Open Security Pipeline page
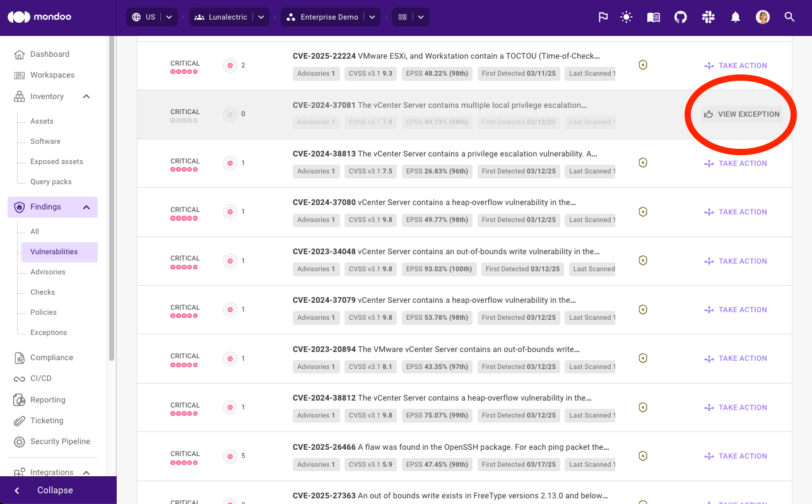The height and width of the screenshot is (504, 812). pos(60,442)
